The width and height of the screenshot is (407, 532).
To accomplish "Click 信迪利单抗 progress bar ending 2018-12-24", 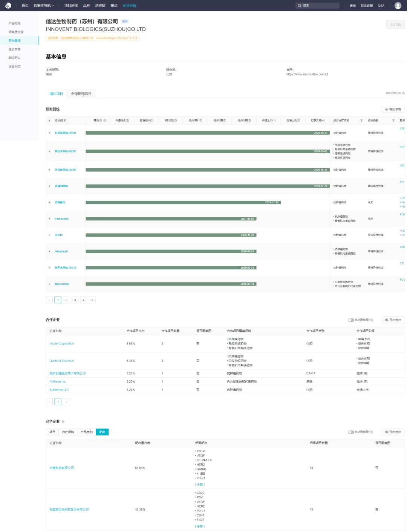I will pyautogui.click(x=208, y=186).
